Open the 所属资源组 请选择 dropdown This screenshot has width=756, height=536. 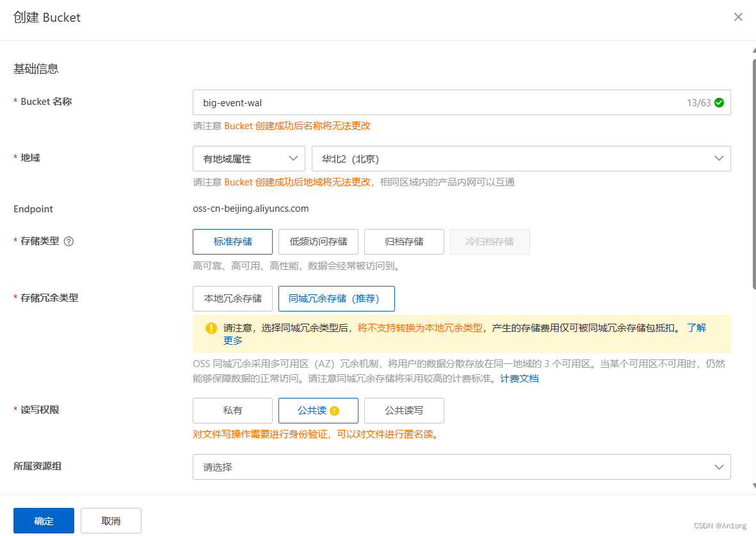click(x=462, y=467)
